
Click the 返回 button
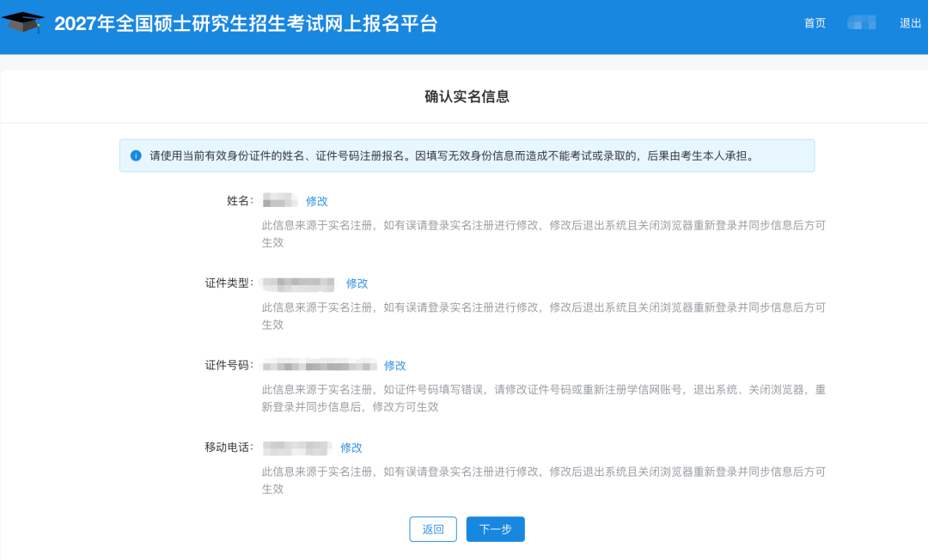tap(432, 529)
